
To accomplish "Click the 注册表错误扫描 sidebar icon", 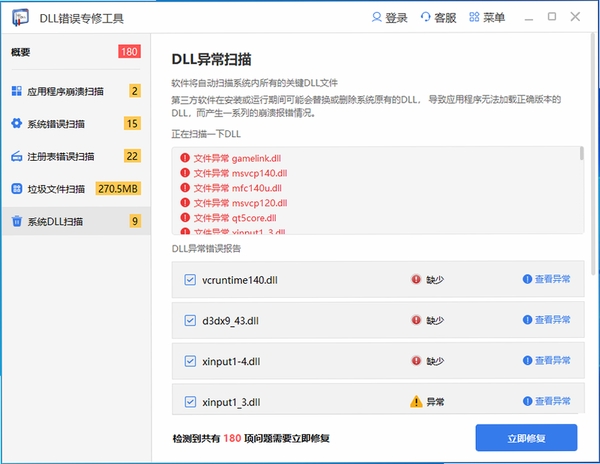I will tap(16, 156).
